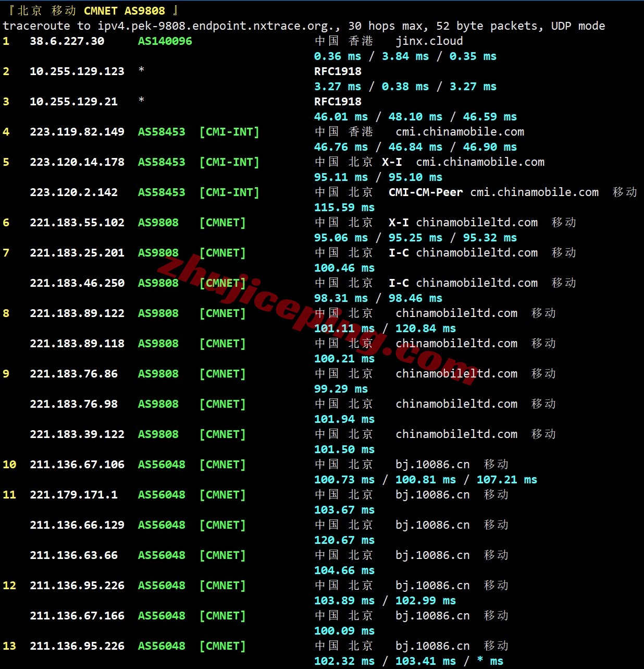The height and width of the screenshot is (669, 644).
Task: Select the 115.59 ms latency value
Action: (x=344, y=208)
